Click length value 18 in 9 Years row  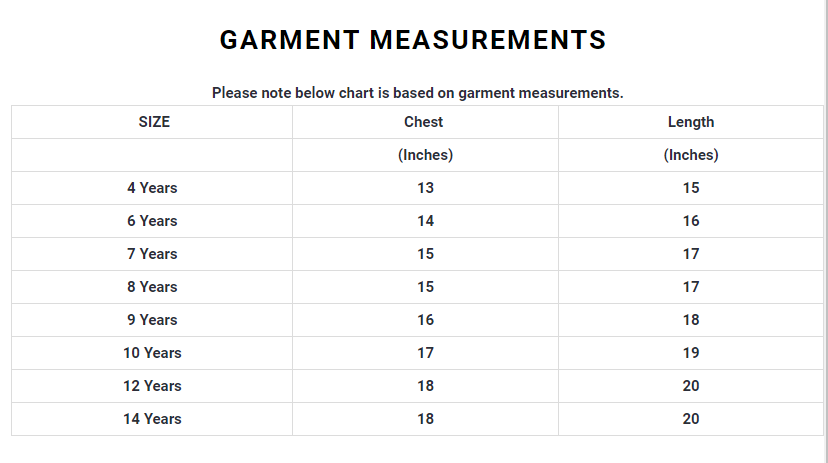(691, 320)
